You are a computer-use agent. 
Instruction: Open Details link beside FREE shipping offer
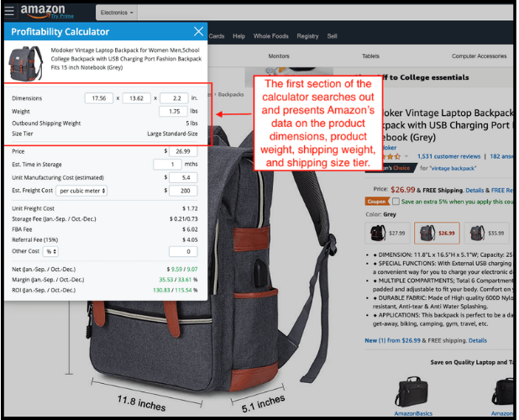point(478,340)
